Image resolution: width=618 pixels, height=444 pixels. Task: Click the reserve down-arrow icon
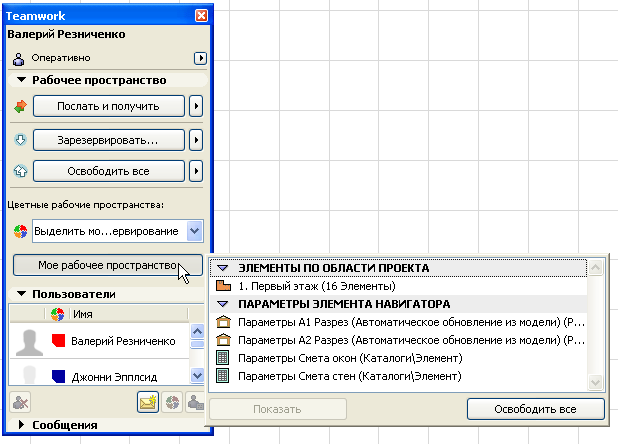pos(20,140)
